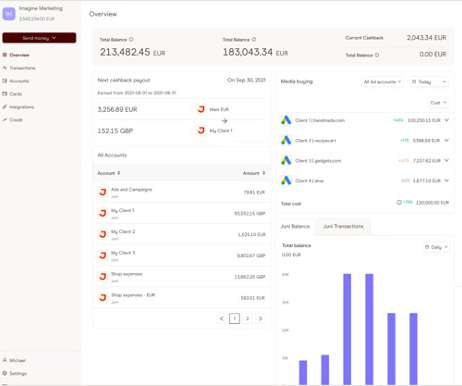Expand the Client 1 ad account row
The height and width of the screenshot is (386, 462).
447,120
